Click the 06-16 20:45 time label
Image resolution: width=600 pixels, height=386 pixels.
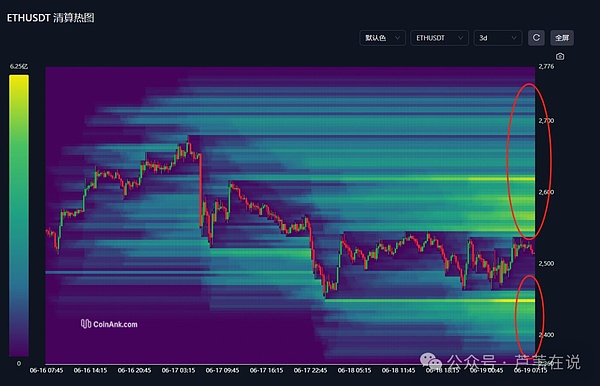pyautogui.click(x=134, y=370)
